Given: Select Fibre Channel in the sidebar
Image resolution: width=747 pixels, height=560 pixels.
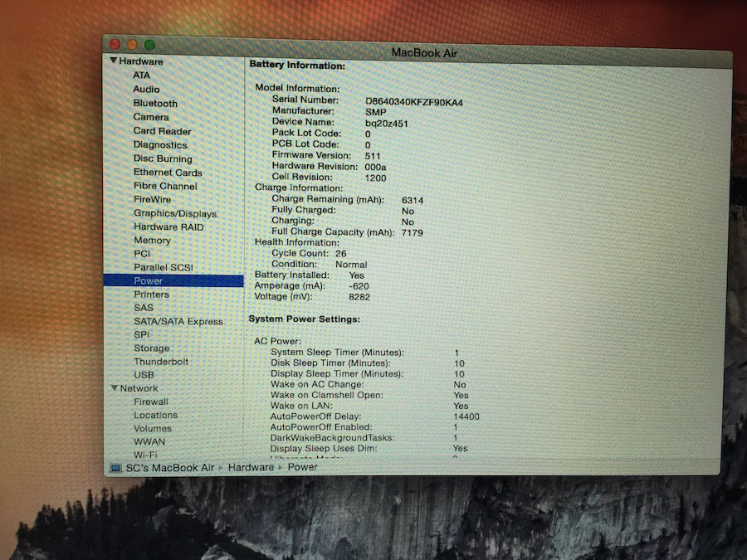Looking at the screenshot, I should point(165,186).
